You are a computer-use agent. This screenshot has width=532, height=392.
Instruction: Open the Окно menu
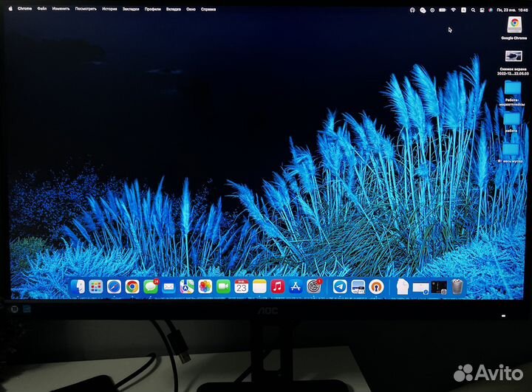191,9
